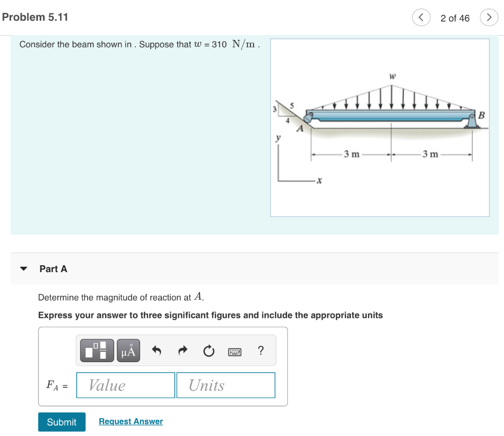Image resolution: width=504 pixels, height=436 pixels.
Task: Open the μÅ units symbol picker
Action: pyautogui.click(x=128, y=350)
